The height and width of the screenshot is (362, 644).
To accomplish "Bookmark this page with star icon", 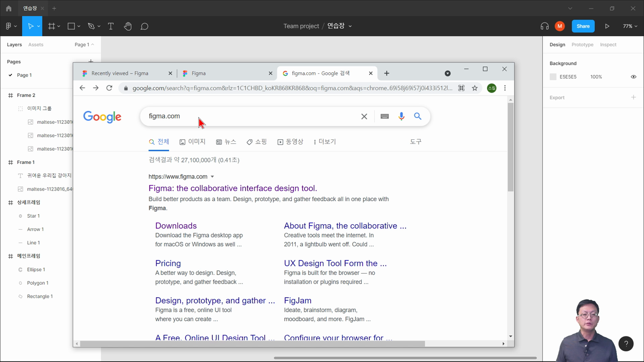I will pyautogui.click(x=474, y=88).
